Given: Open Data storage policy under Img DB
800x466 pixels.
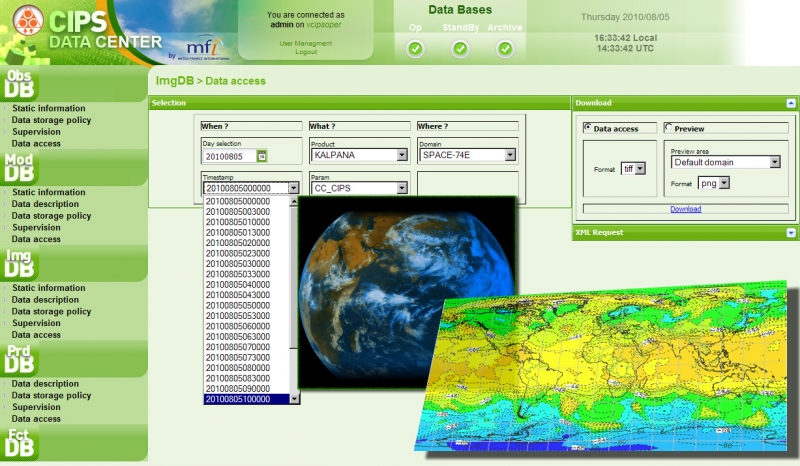Looking at the screenshot, I should tap(51, 311).
